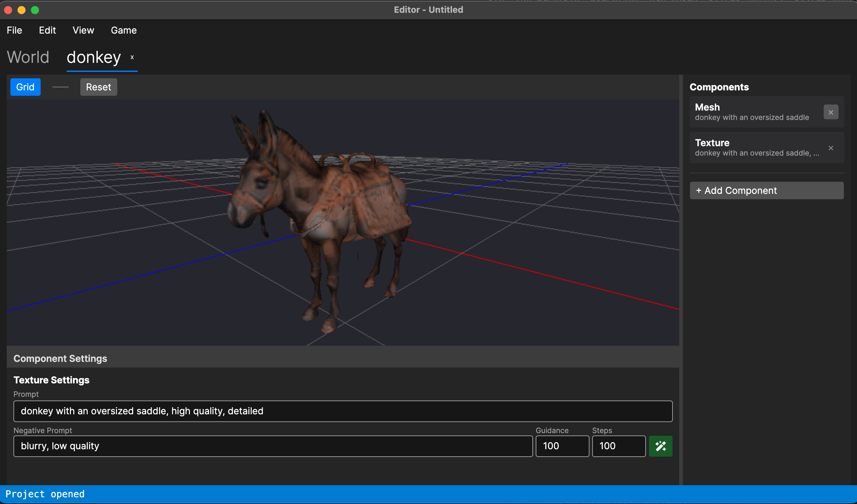The width and height of the screenshot is (857, 504).
Task: Toggle the Grid display button
Action: [x=25, y=87]
